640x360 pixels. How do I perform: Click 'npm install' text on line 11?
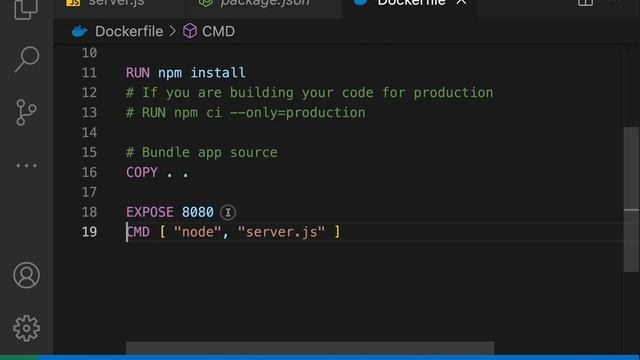[x=202, y=73]
